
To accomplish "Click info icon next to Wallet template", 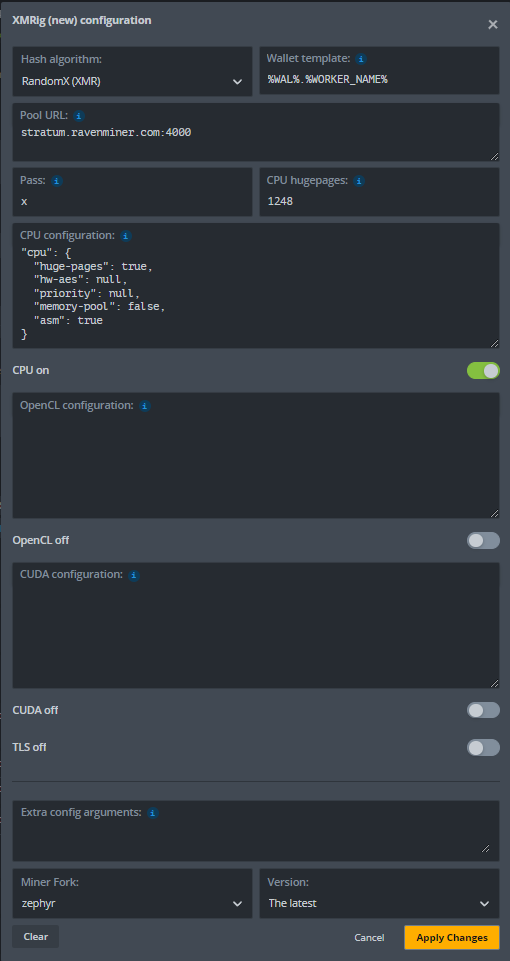I will point(362,59).
